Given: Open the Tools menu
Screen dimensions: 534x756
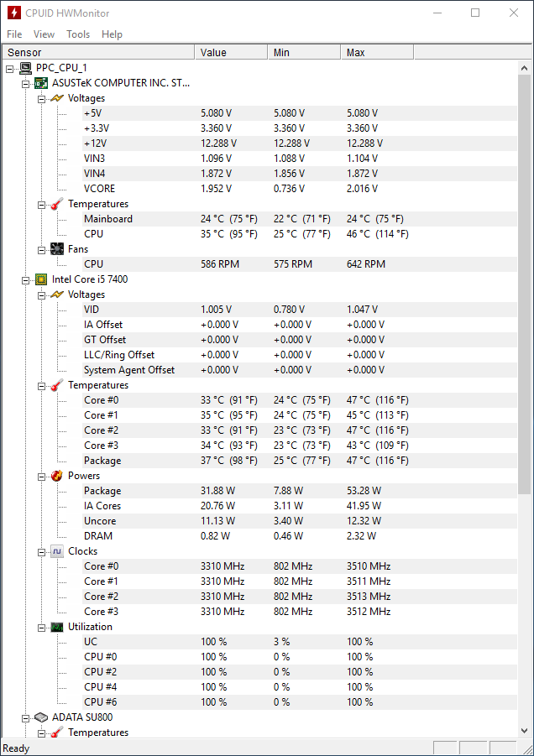Looking at the screenshot, I should click(78, 34).
